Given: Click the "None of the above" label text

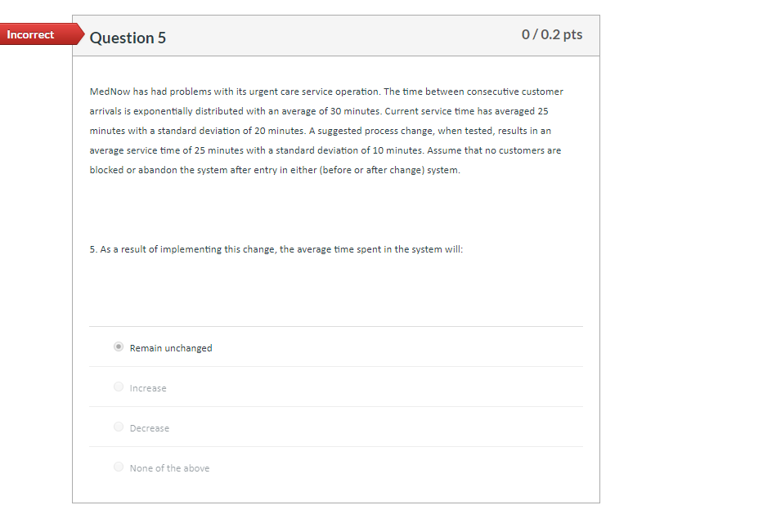Looking at the screenshot, I should pyautogui.click(x=169, y=467).
